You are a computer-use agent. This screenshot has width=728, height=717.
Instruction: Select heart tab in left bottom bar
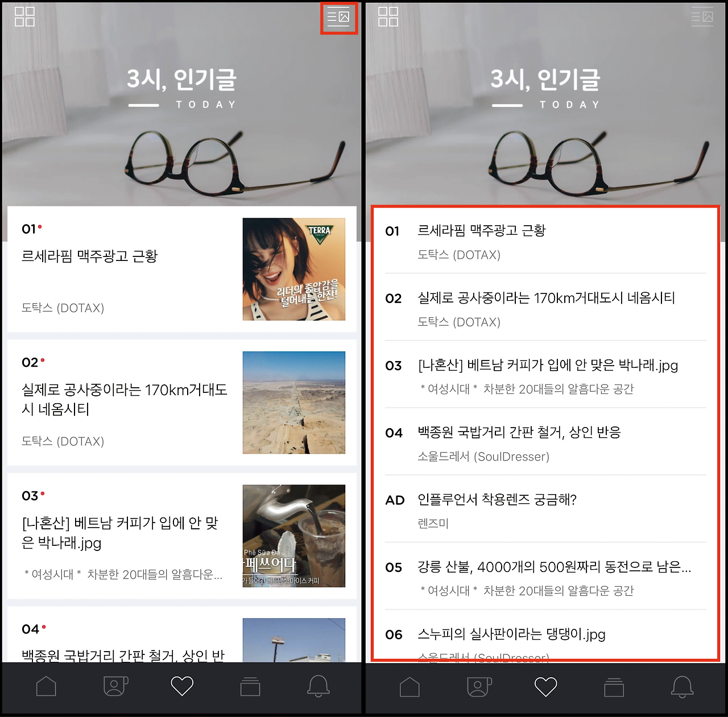[x=182, y=686]
